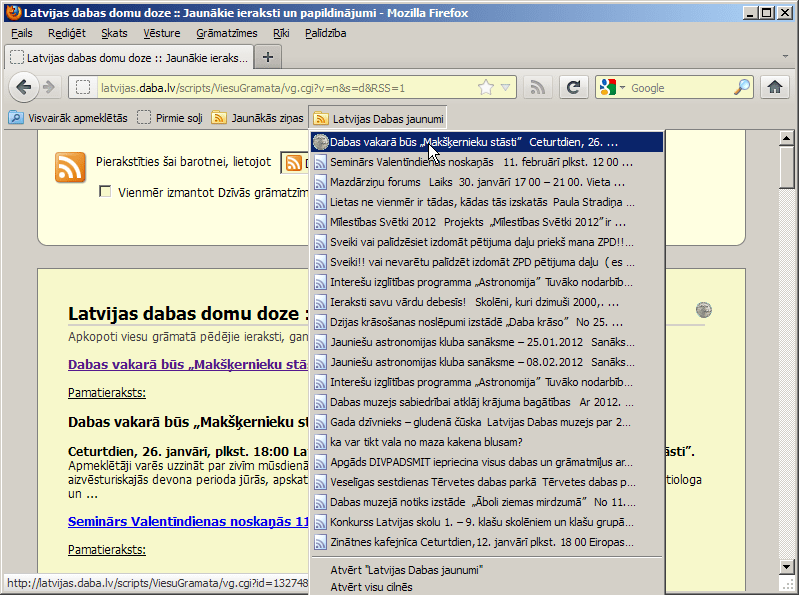Follow the purple Dabas vakarā būs link
Screen dimensions: 799x595
click(x=188, y=364)
